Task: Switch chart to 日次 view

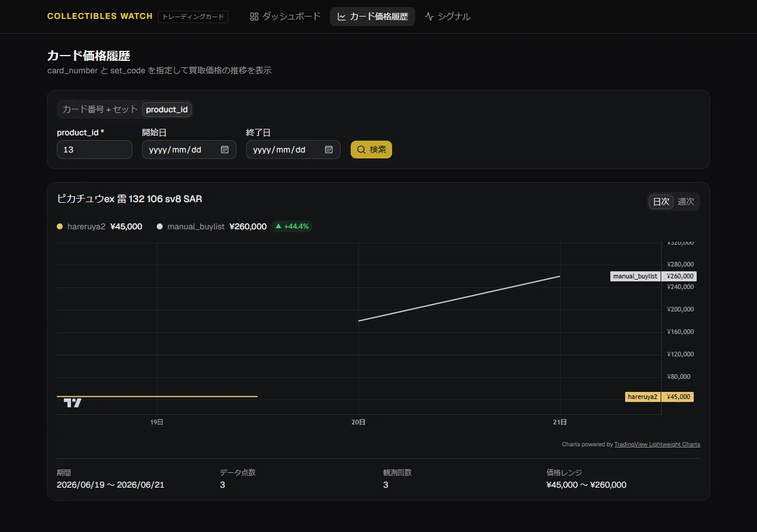Action: click(x=661, y=202)
